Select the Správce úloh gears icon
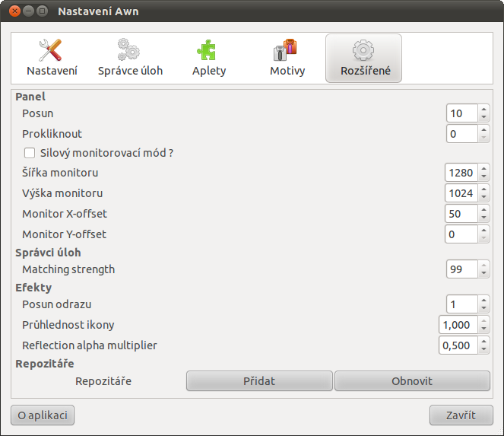This screenshot has height=436, width=504. pos(128,49)
